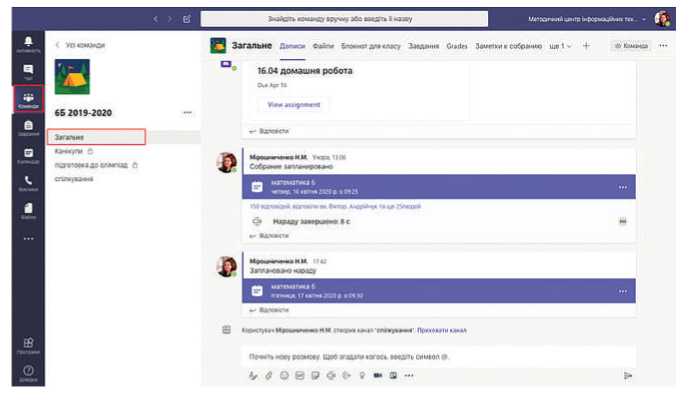Click the 'Приховати канал' link
The image size is (689, 405).
pyautogui.click(x=441, y=330)
